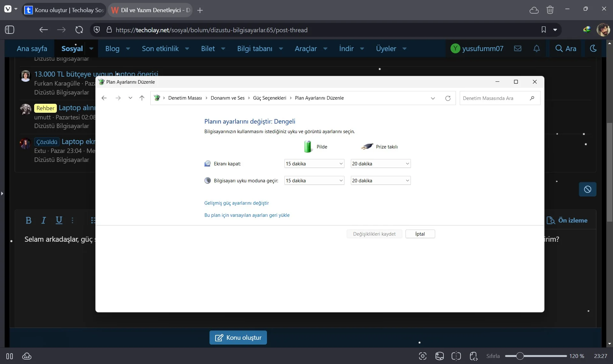The image size is (613, 364).
Task: Toggle Underline formatting in the editor
Action: (x=59, y=220)
